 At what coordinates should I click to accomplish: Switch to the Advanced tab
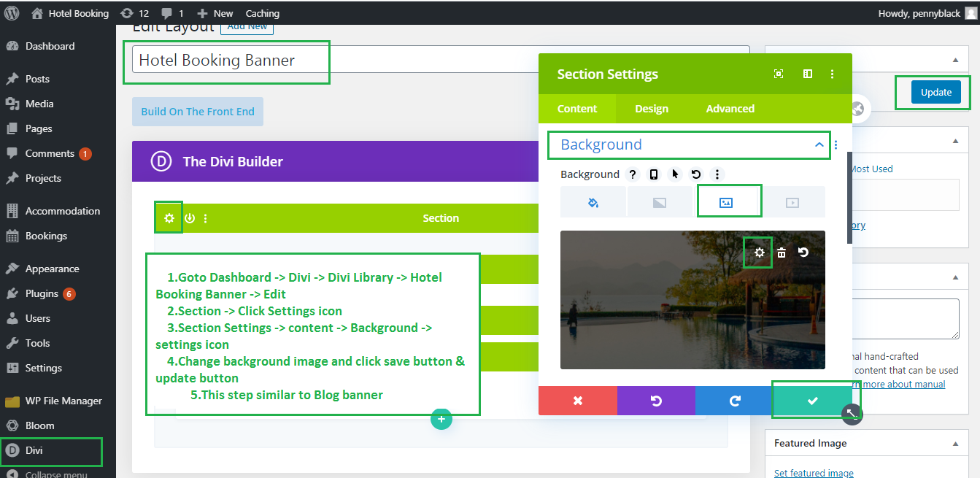click(730, 109)
